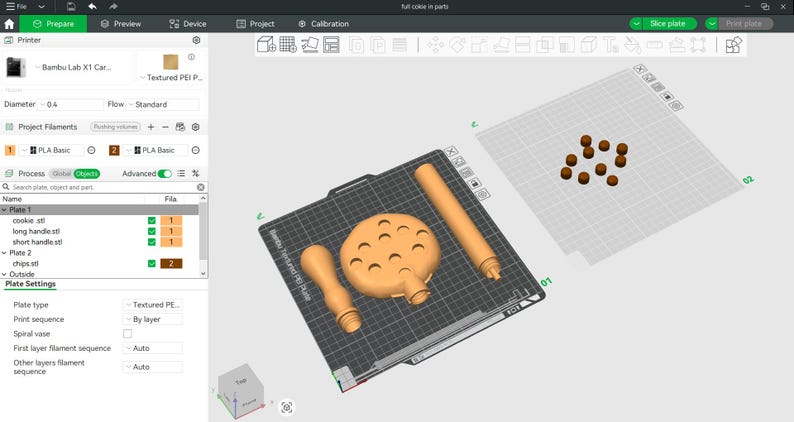Uncheck printable box for cookie .stl

(x=151, y=220)
